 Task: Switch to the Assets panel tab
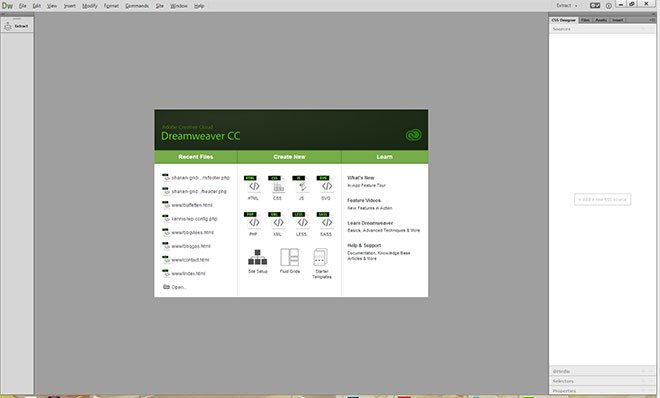(x=601, y=20)
